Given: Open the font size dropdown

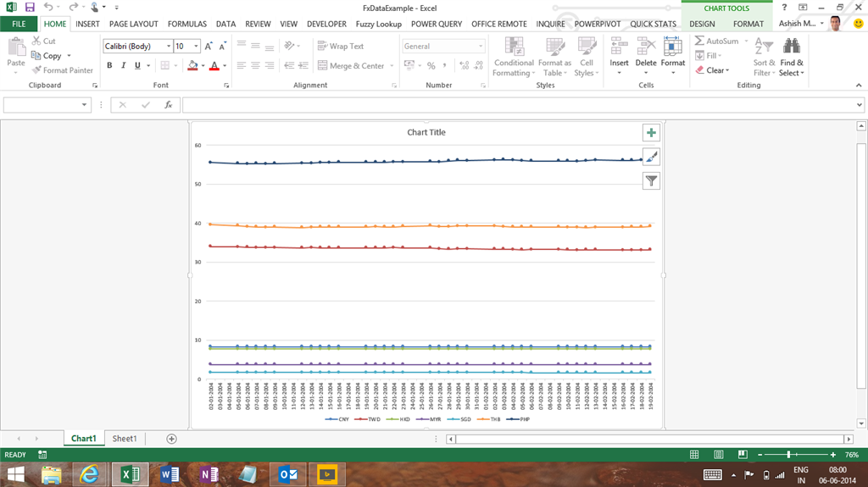Looking at the screenshot, I should coord(196,46).
